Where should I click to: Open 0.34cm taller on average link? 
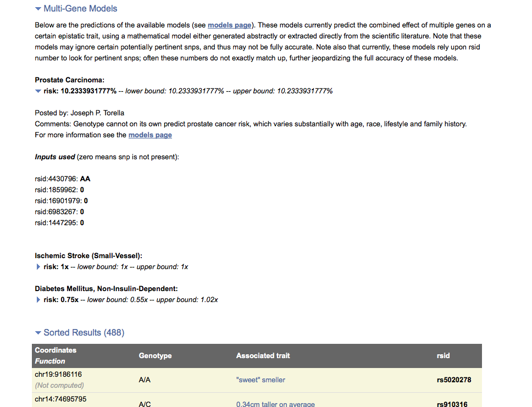click(x=275, y=404)
